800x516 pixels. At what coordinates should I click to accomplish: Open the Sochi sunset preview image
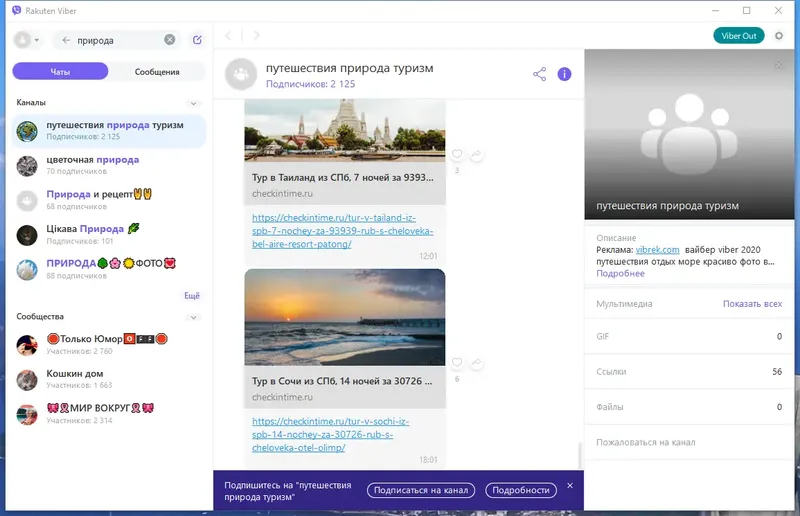pyautogui.click(x=345, y=317)
